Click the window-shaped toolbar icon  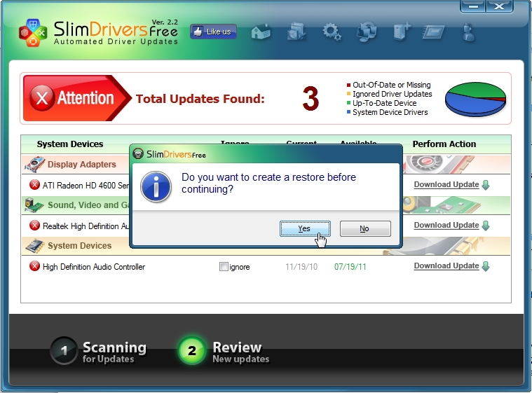click(x=433, y=32)
